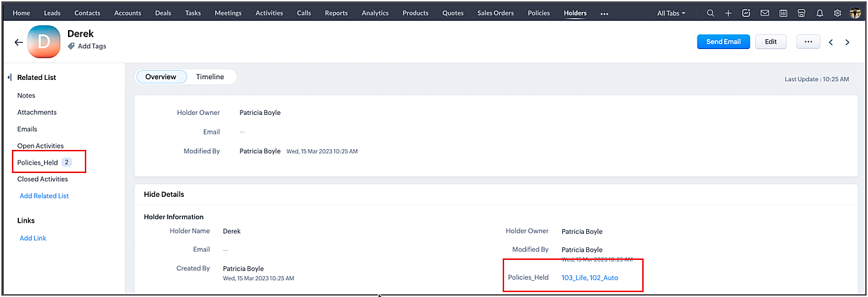The image size is (868, 297).
Task: Collapse the Hide Details section
Action: 164,194
